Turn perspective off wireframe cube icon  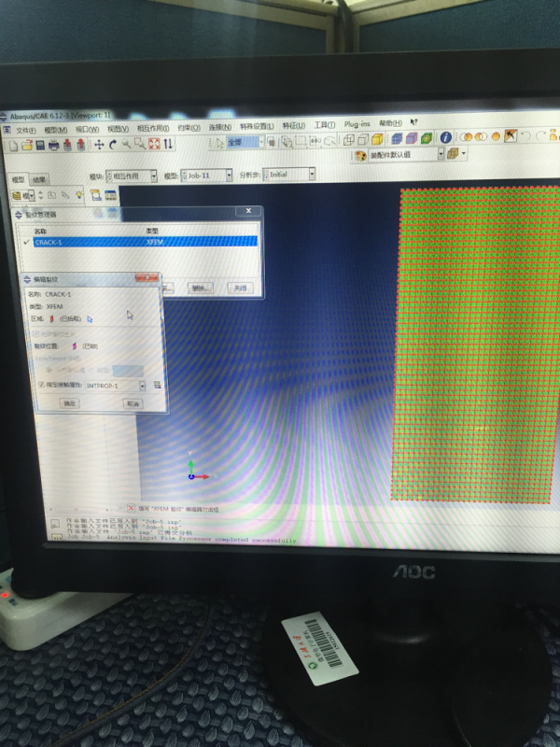(x=349, y=139)
